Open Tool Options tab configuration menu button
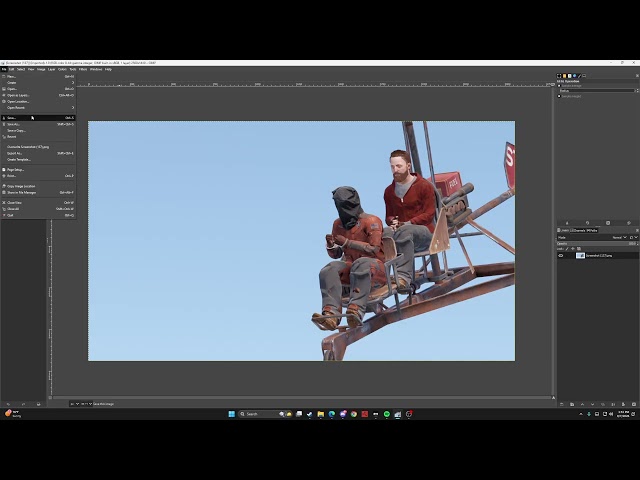This screenshot has height=480, width=640. [637, 76]
